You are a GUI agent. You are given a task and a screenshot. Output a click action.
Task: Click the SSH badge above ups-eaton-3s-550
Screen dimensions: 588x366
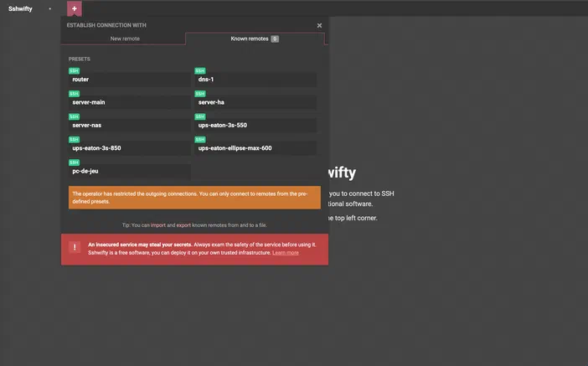(200, 116)
